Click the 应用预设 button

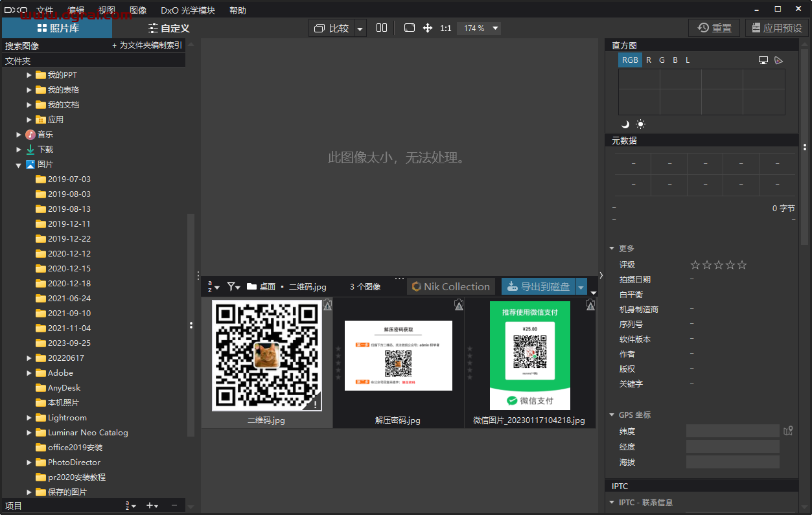[777, 28]
